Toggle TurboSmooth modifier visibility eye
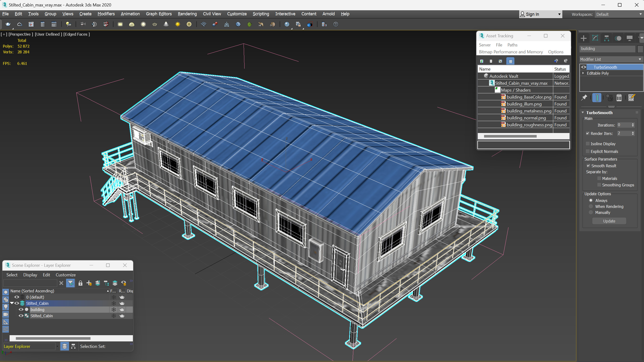Screen dimensions: 644x362 point(584,67)
